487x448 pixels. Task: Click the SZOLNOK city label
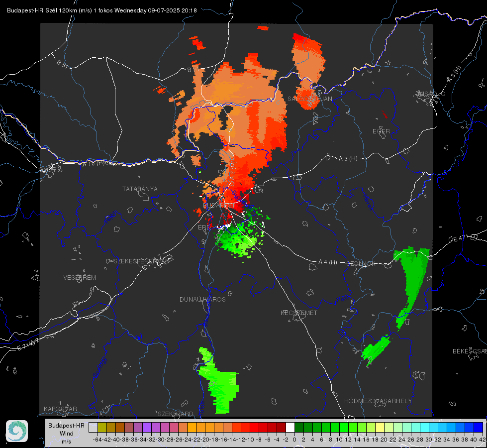(x=361, y=264)
